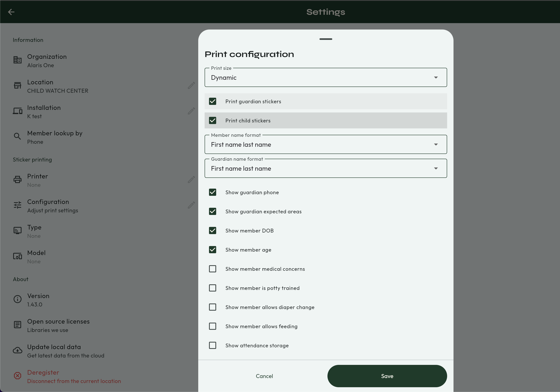Click the Location edit pencil icon
560x392 pixels.
(191, 86)
